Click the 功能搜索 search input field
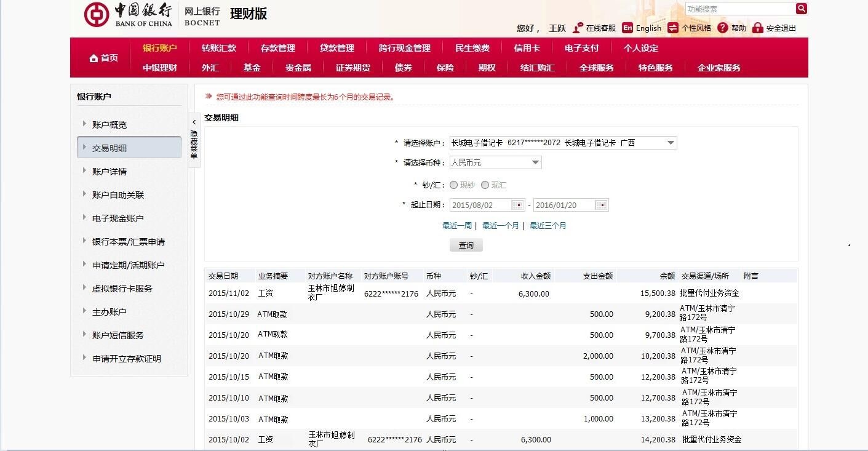 click(740, 9)
